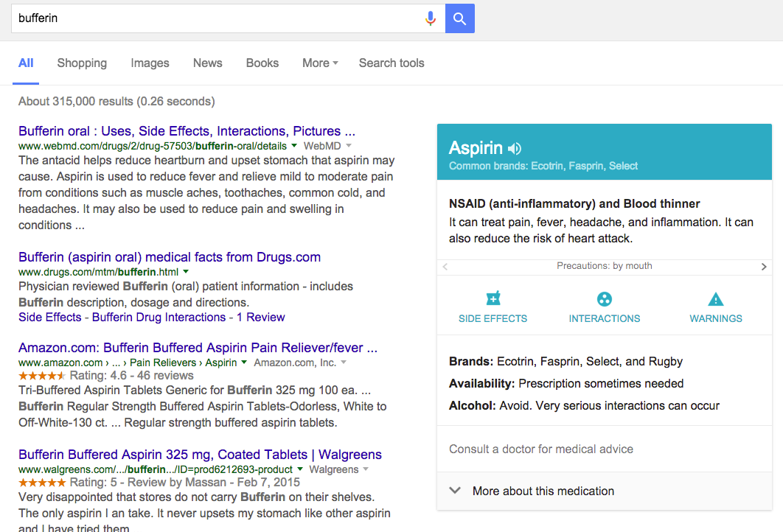Screen dimensions: 783x532
Task: Open Amazon.com Bufferin Buffered Aspirin result
Action: [198, 347]
